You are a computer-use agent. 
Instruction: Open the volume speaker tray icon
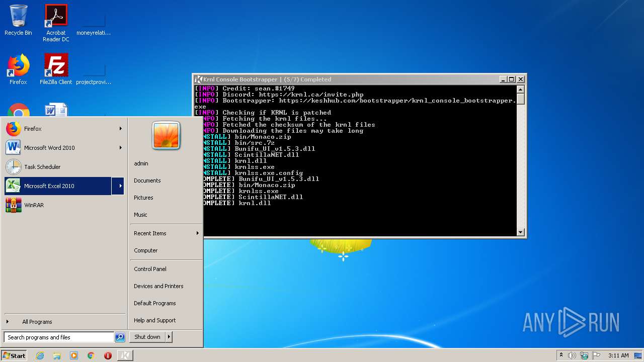click(x=572, y=355)
